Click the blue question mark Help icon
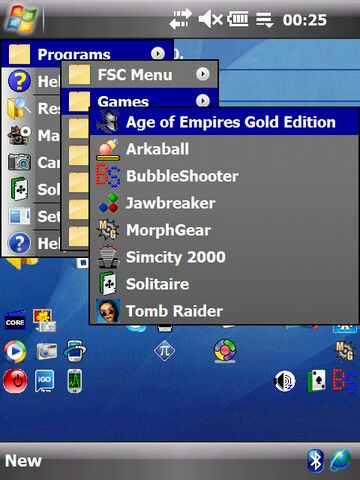Image resolution: width=360 pixels, height=480 pixels. tap(19, 243)
